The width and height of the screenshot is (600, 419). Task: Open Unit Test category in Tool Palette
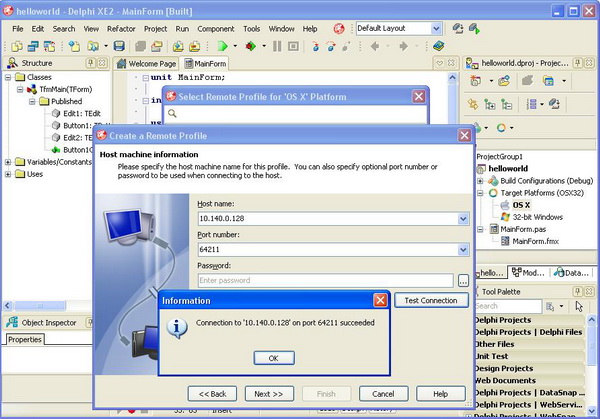pos(528,356)
